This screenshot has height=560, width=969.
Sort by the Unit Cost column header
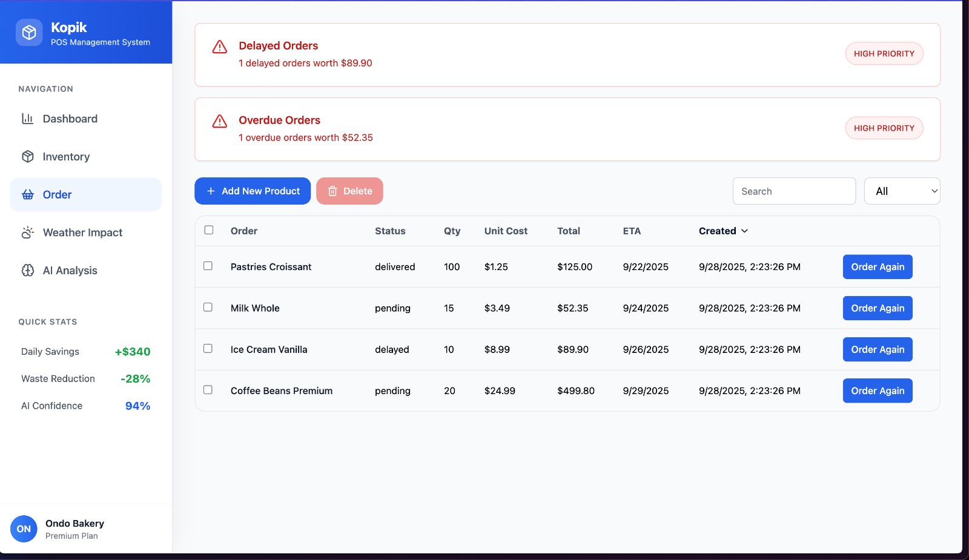coord(506,231)
